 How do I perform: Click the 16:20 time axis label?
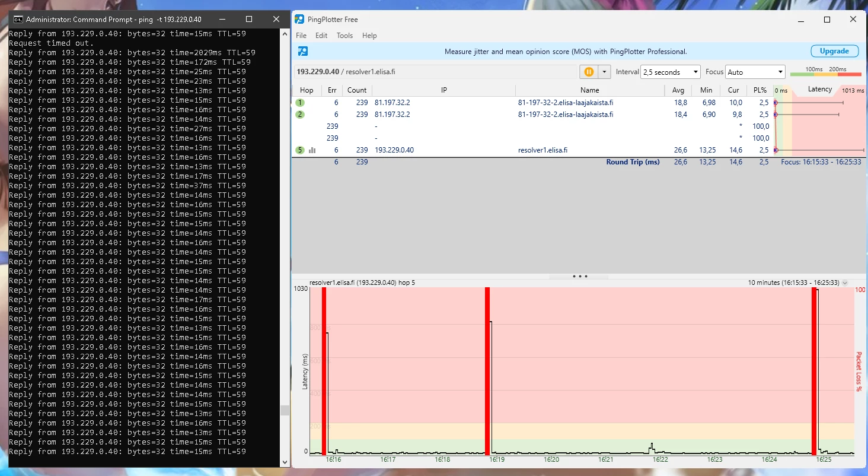click(551, 459)
